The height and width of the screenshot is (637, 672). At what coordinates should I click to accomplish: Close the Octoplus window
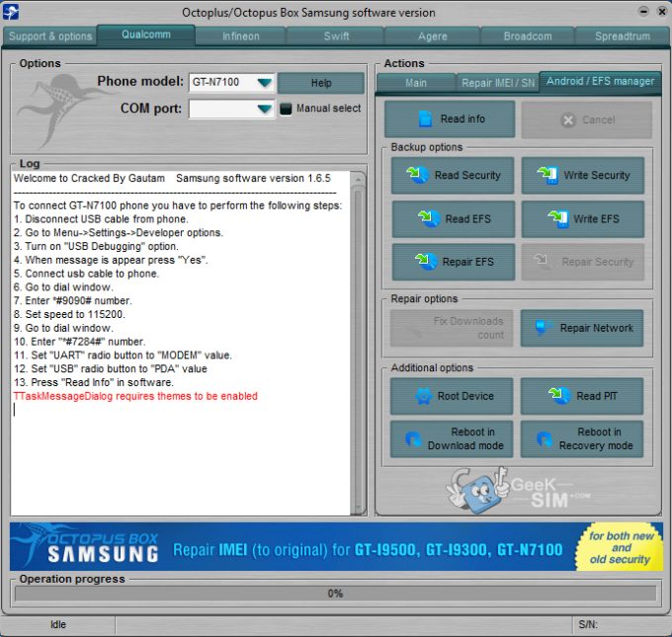(x=662, y=12)
